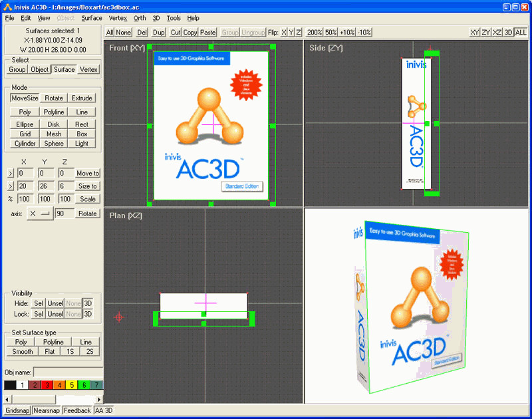Show only the XY view
Screen dimensions: 532x419
click(474, 33)
